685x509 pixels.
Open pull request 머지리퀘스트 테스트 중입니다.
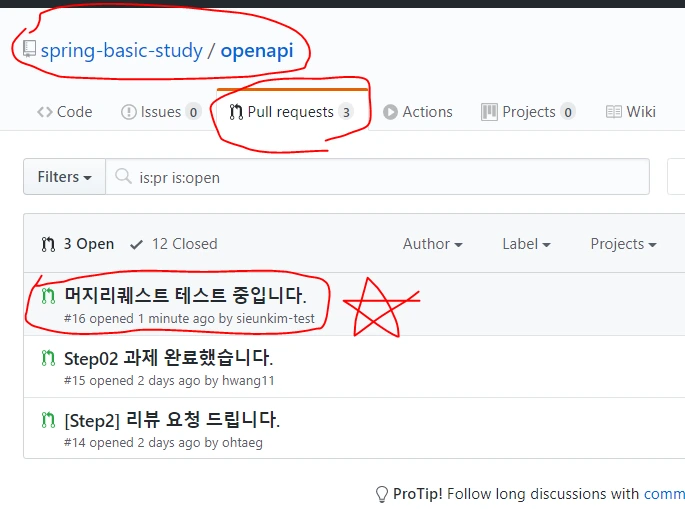click(x=185, y=295)
